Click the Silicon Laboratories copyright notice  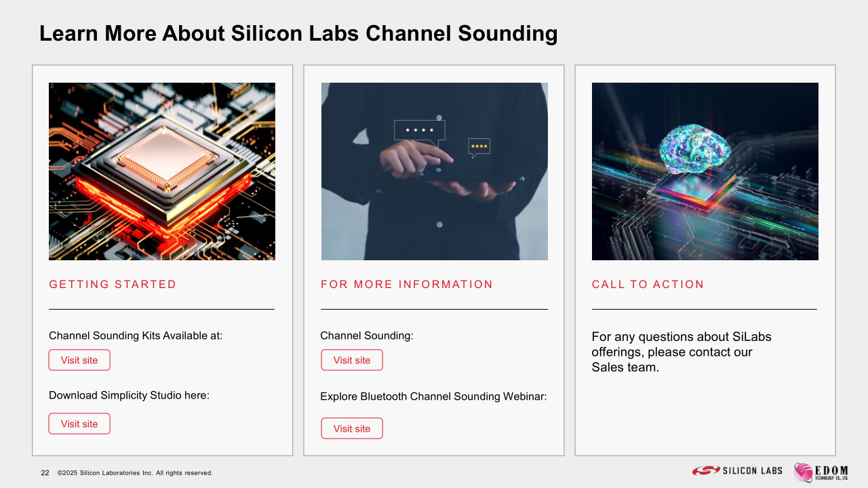135,473
